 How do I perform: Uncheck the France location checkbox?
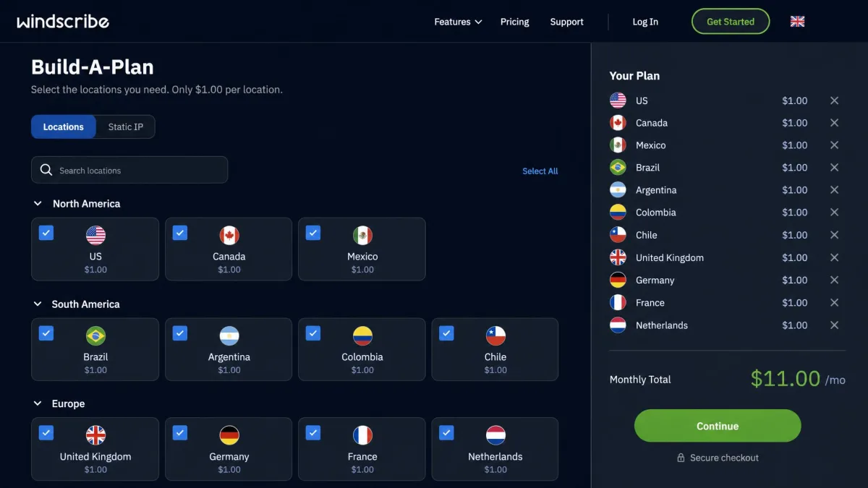point(313,432)
